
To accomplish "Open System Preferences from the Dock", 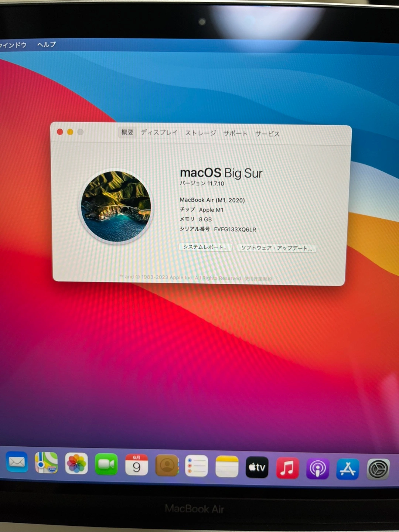I will click(378, 469).
